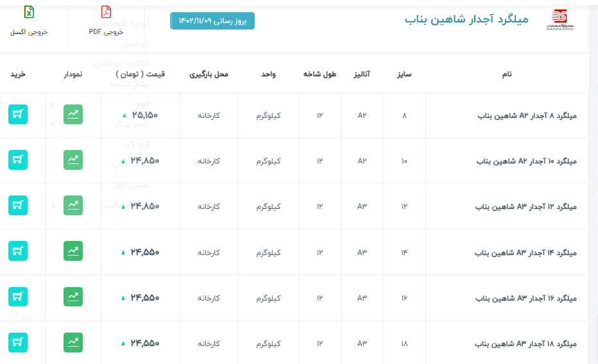Click the بروز رسانی date badge
The width and height of the screenshot is (598, 364).
click(x=212, y=21)
